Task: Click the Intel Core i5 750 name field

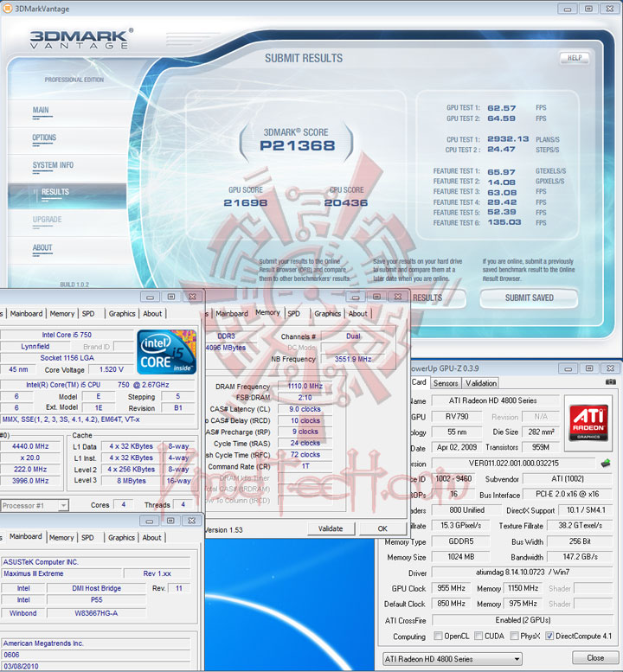Action: 67,335
